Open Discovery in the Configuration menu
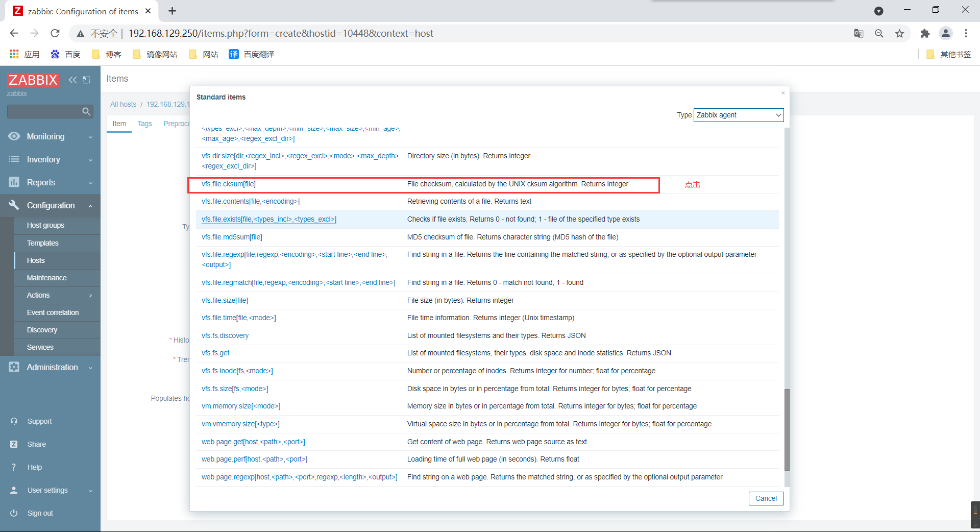This screenshot has width=980, height=532. click(x=42, y=330)
